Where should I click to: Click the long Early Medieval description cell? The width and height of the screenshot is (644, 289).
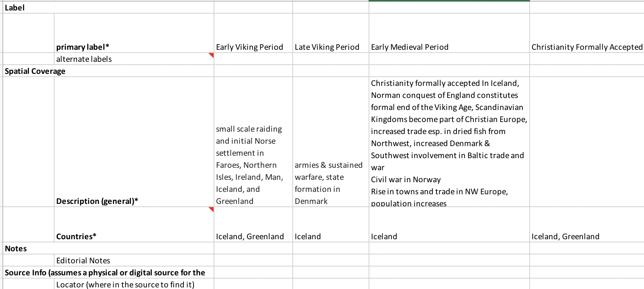[x=449, y=142]
